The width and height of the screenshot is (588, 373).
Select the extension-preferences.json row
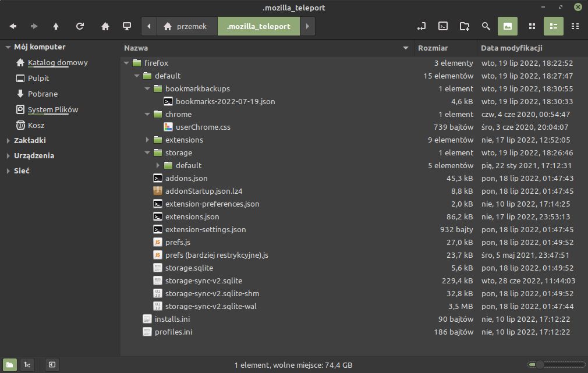(354, 204)
